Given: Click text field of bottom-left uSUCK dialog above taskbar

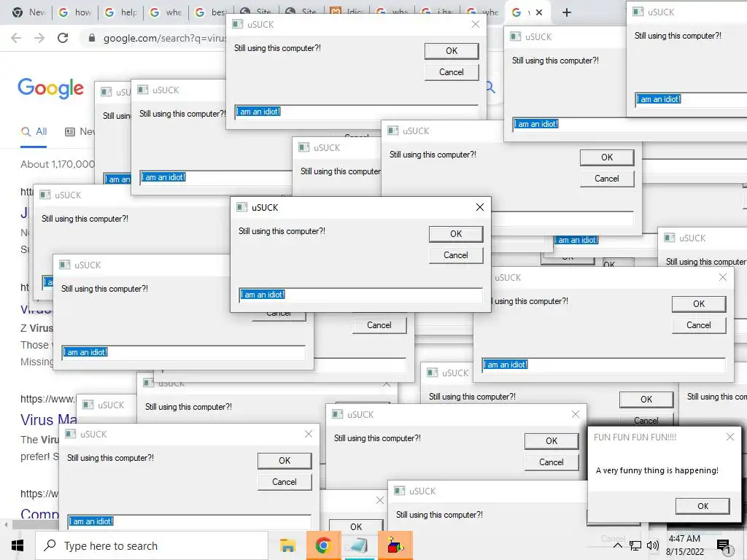Looking at the screenshot, I should [x=189, y=521].
